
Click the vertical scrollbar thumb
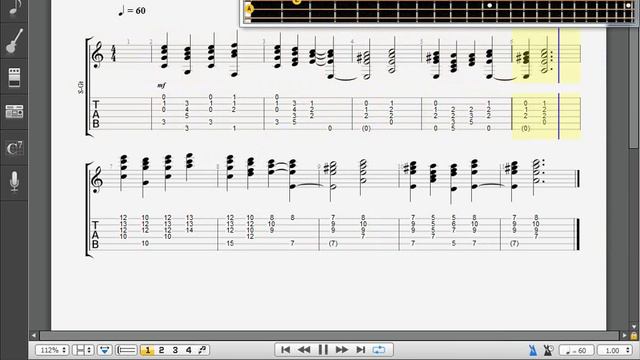coord(634,73)
